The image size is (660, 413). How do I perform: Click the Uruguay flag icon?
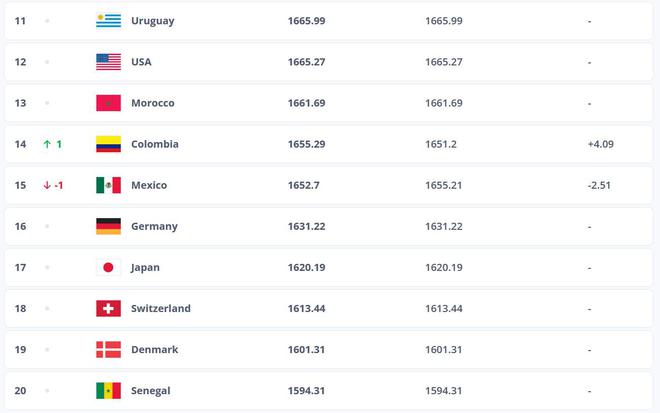pyautogui.click(x=108, y=21)
